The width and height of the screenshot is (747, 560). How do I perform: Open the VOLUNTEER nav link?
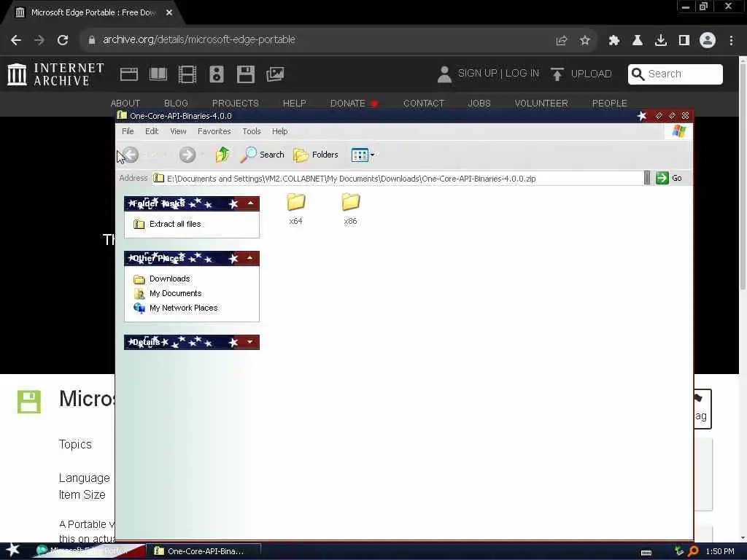click(541, 104)
